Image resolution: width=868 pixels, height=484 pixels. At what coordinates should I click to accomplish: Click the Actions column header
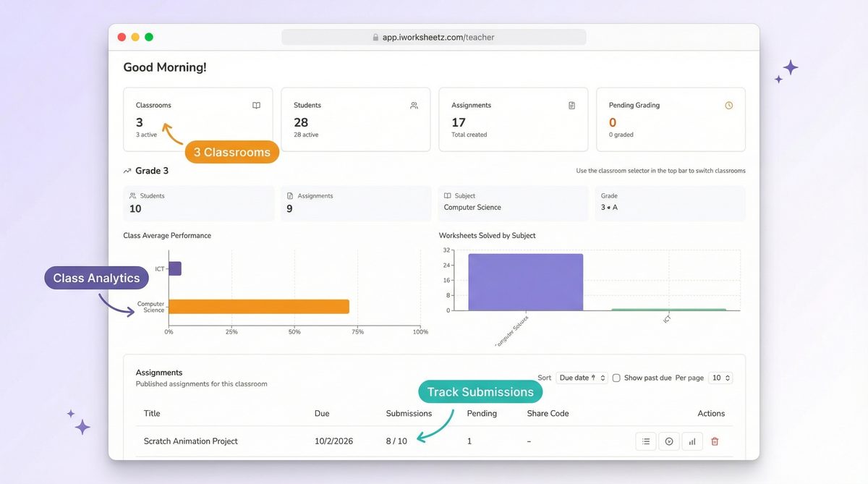pyautogui.click(x=711, y=414)
